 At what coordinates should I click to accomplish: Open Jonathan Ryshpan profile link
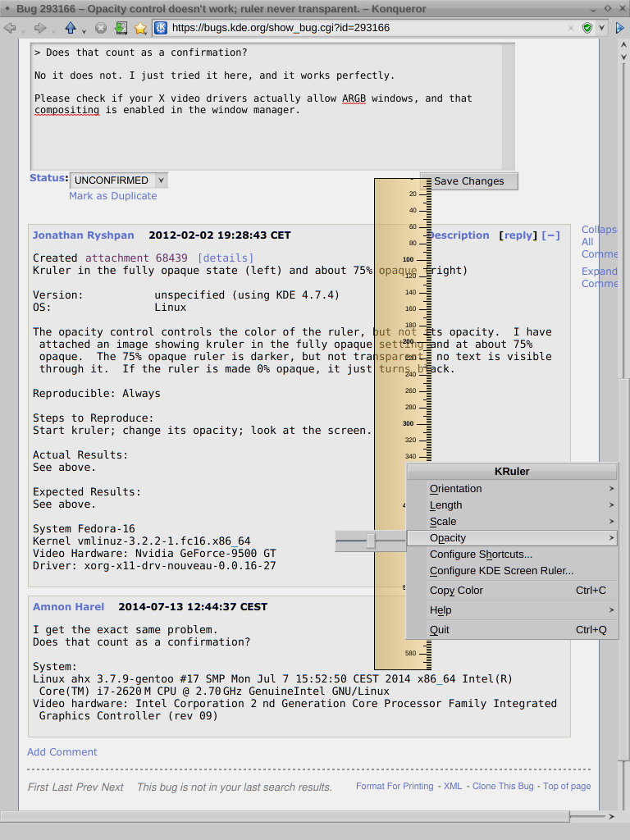click(x=83, y=235)
